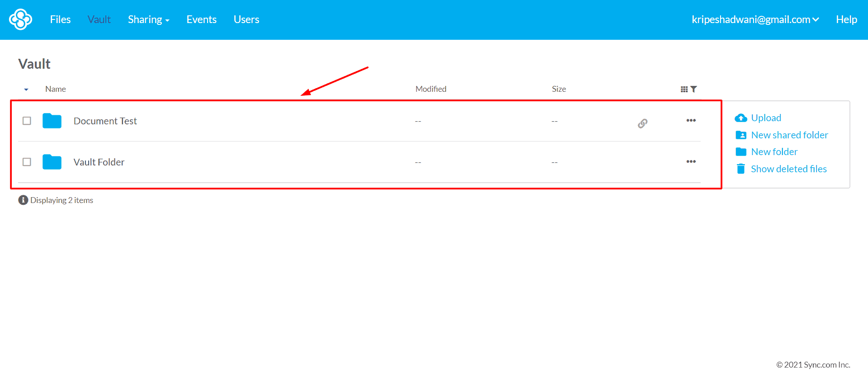Click the Vault Folder folder icon
Image resolution: width=868 pixels, height=373 pixels.
click(52, 162)
